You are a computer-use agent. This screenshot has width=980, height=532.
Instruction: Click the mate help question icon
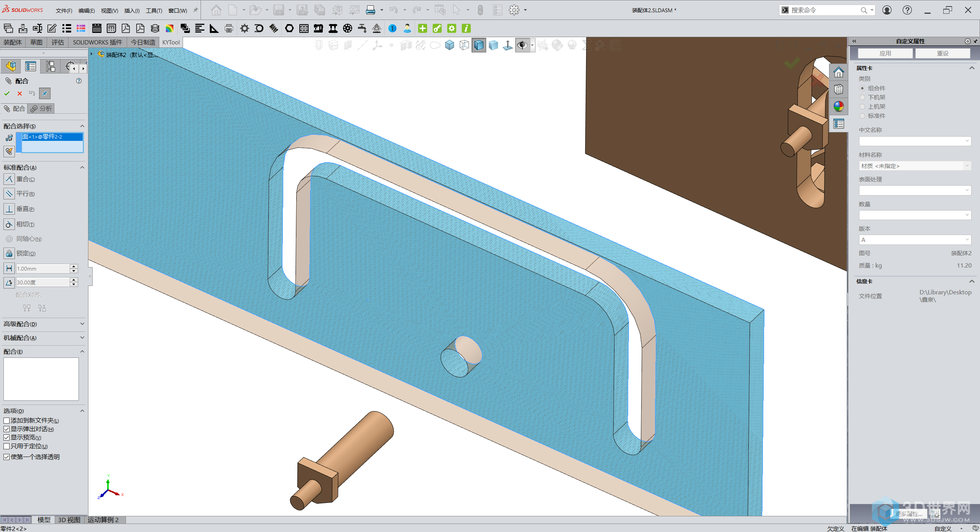click(x=79, y=81)
